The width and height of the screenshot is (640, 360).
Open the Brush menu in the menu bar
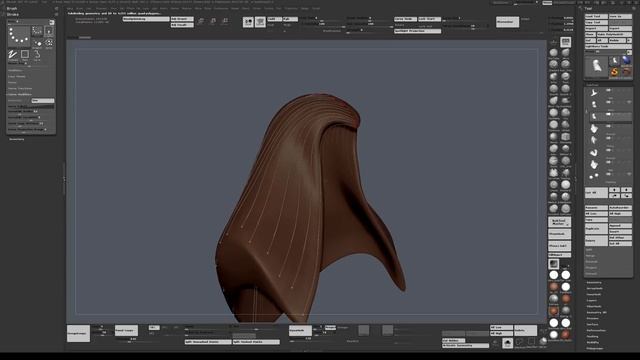[x=80, y=8]
